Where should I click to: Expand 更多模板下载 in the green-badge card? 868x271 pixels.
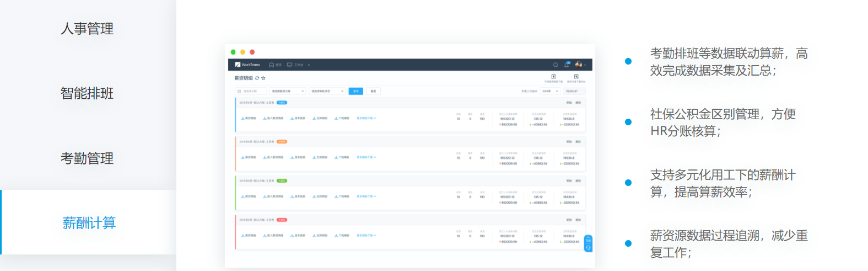(x=366, y=196)
